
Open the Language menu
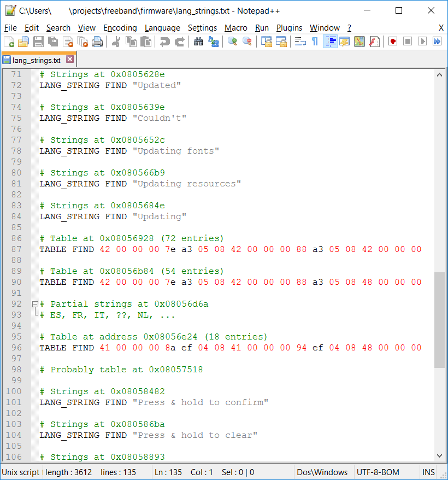[x=162, y=28]
